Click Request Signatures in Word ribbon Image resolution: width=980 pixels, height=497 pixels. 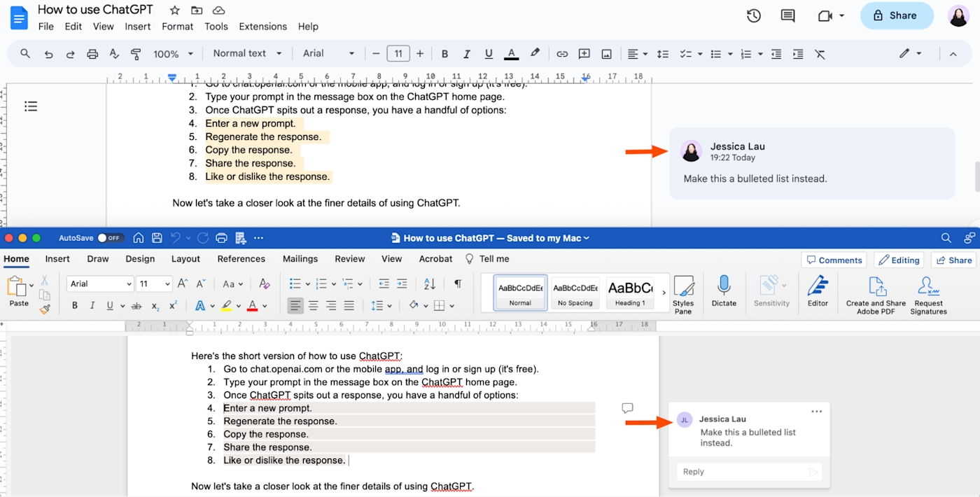click(928, 295)
